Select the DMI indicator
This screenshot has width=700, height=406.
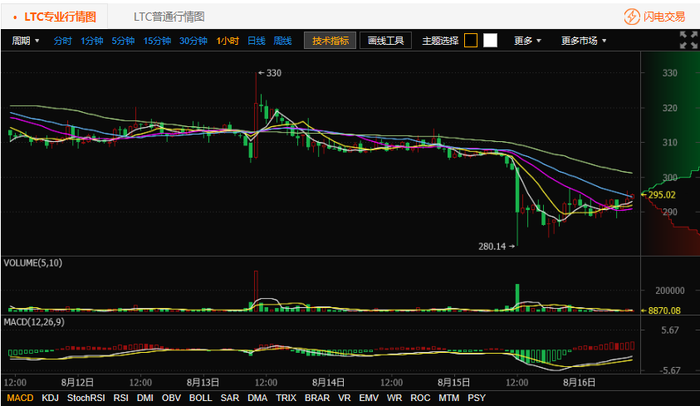[145, 398]
